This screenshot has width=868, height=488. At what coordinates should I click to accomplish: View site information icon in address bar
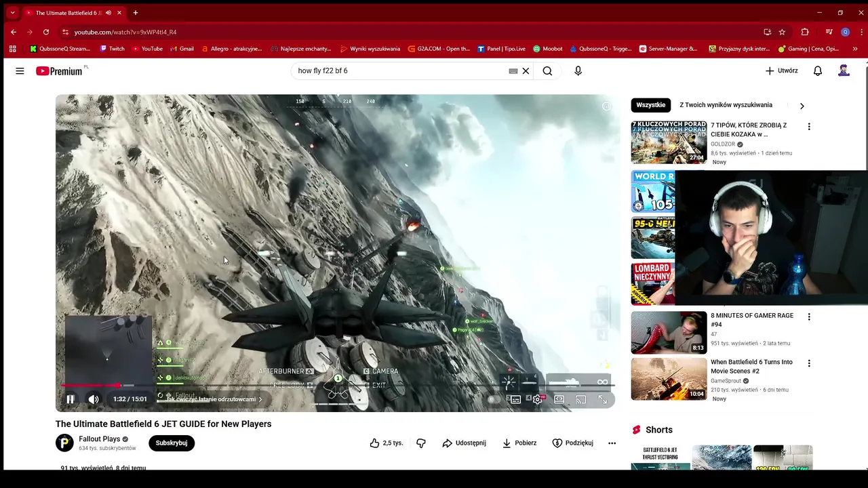(65, 32)
